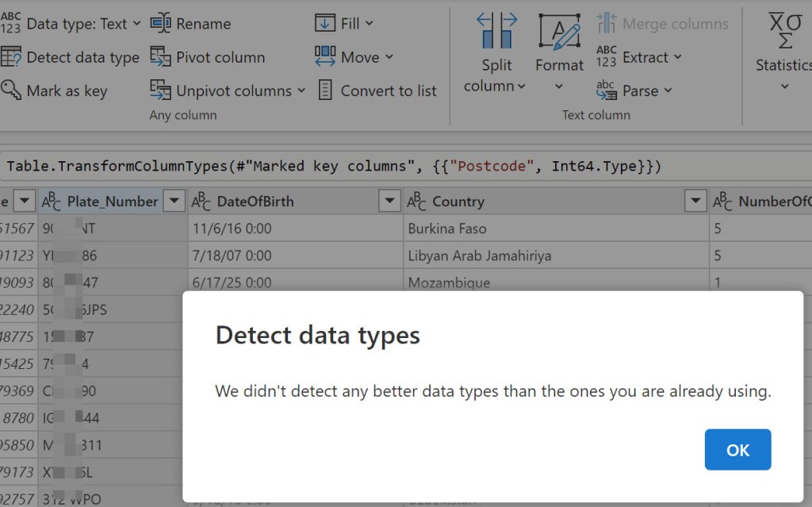Click the Rename column icon
Screen dimensions: 812x507
[161, 24]
